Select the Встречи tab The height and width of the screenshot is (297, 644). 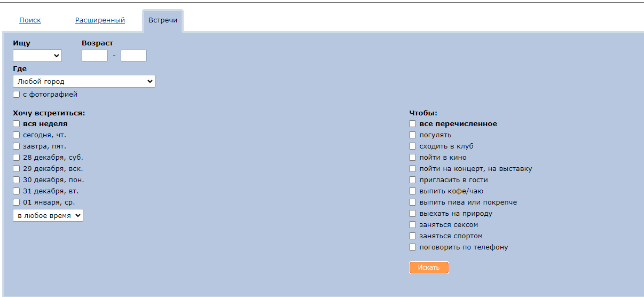pos(163,20)
